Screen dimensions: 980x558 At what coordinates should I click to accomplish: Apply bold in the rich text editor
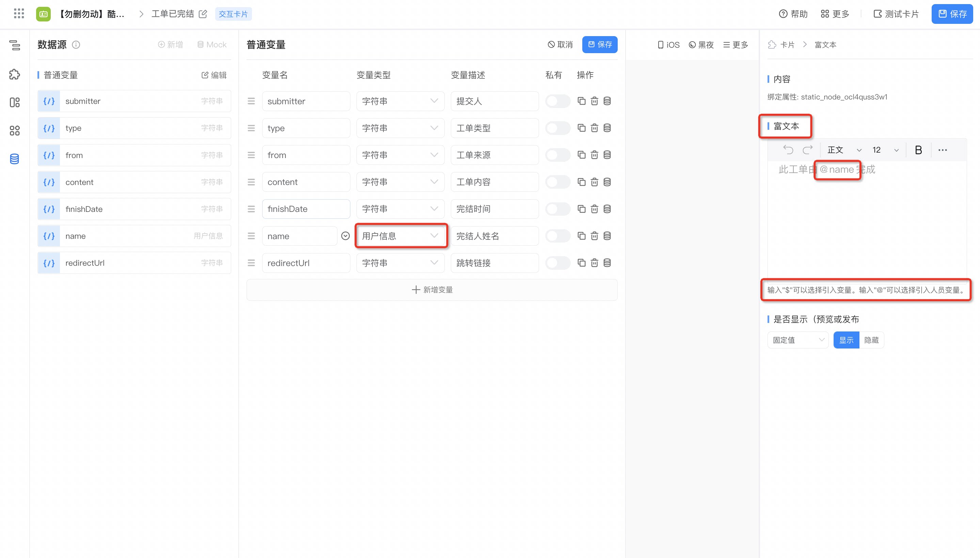[x=918, y=150]
